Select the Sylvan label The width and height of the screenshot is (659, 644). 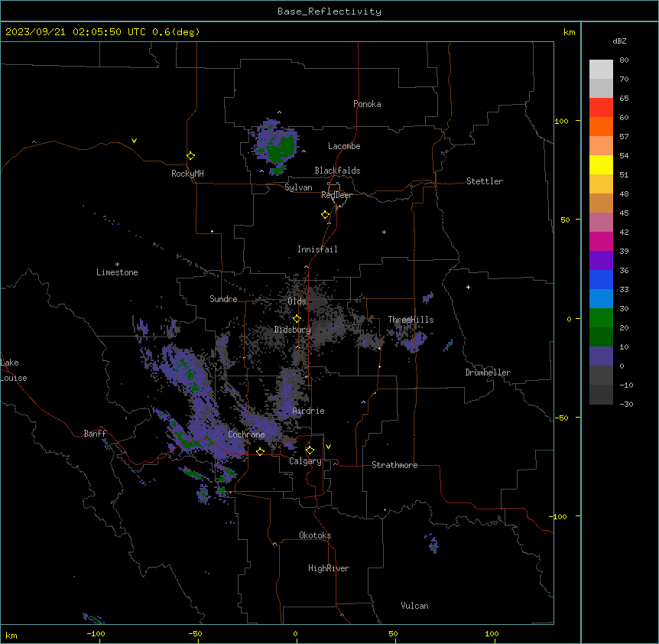298,187
